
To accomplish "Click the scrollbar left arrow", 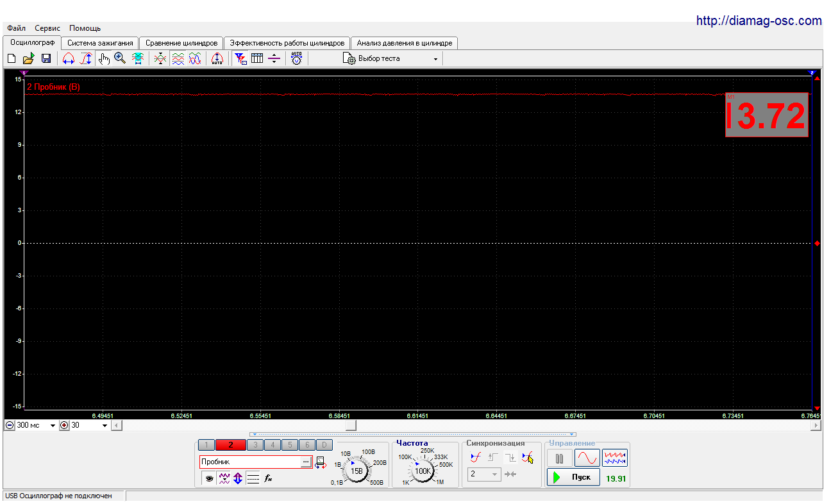I will (116, 425).
